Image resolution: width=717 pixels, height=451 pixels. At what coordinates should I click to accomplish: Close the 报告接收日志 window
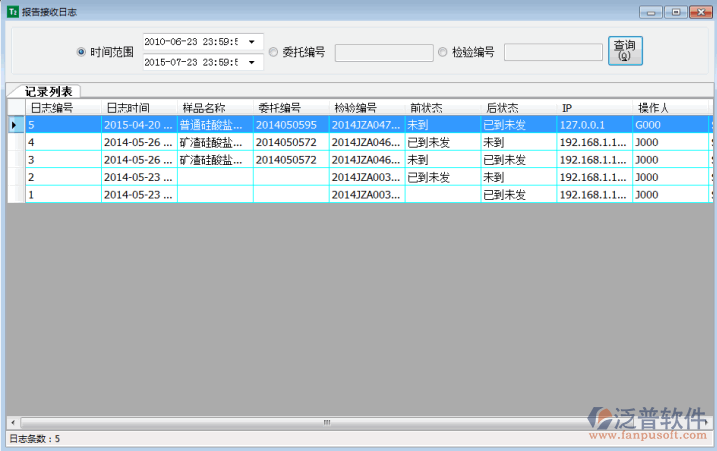pyautogui.click(x=699, y=11)
